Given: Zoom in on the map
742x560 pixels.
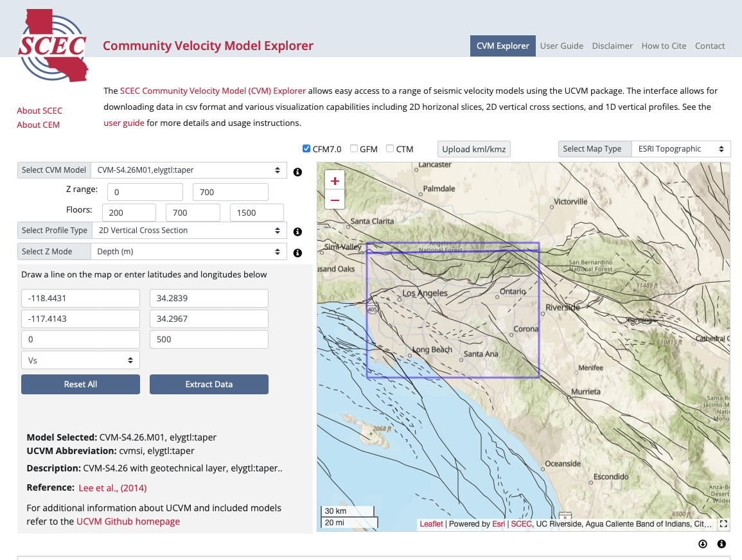Looking at the screenshot, I should (335, 180).
